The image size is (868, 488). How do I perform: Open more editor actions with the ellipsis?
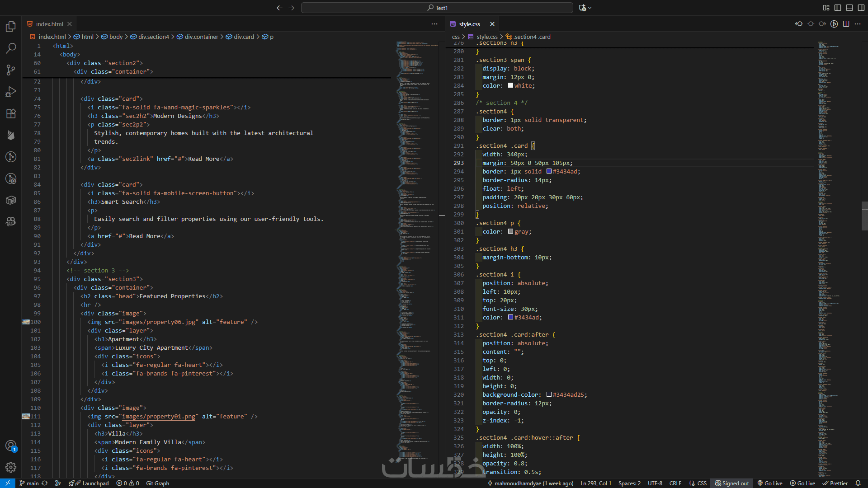(858, 24)
